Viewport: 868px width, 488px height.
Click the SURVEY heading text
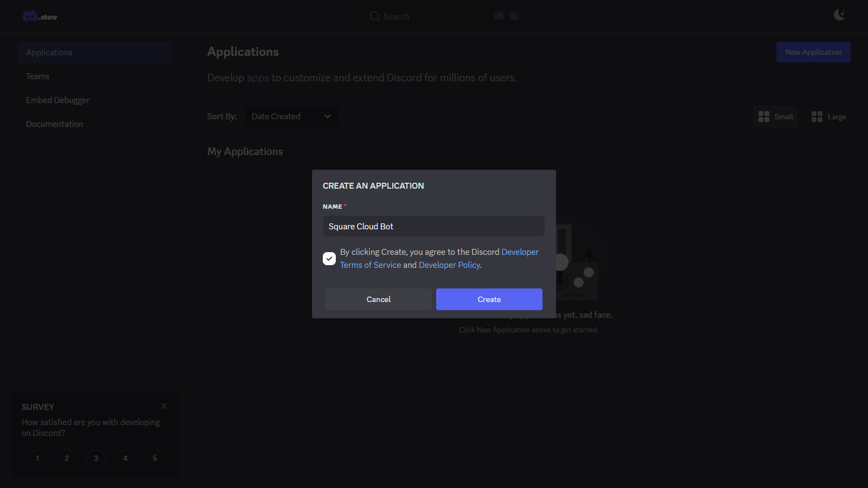click(38, 407)
